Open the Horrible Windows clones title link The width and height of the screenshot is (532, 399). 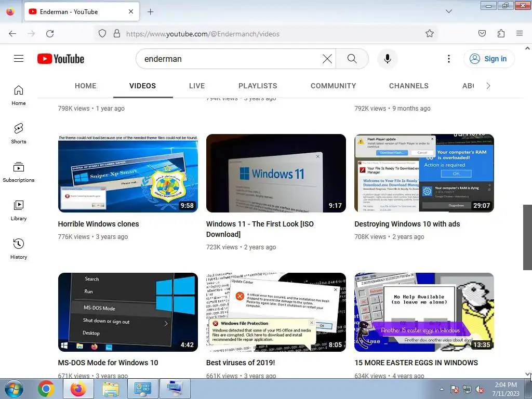pos(98,224)
